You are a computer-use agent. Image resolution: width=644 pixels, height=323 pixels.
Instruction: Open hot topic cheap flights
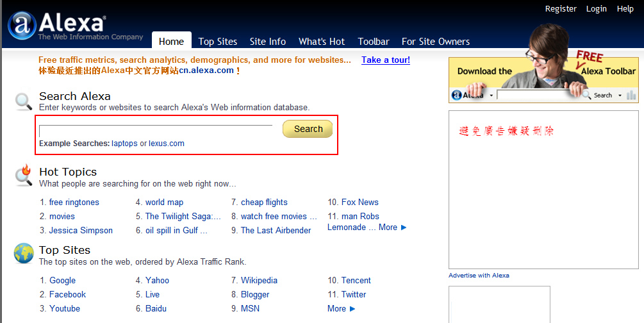264,202
